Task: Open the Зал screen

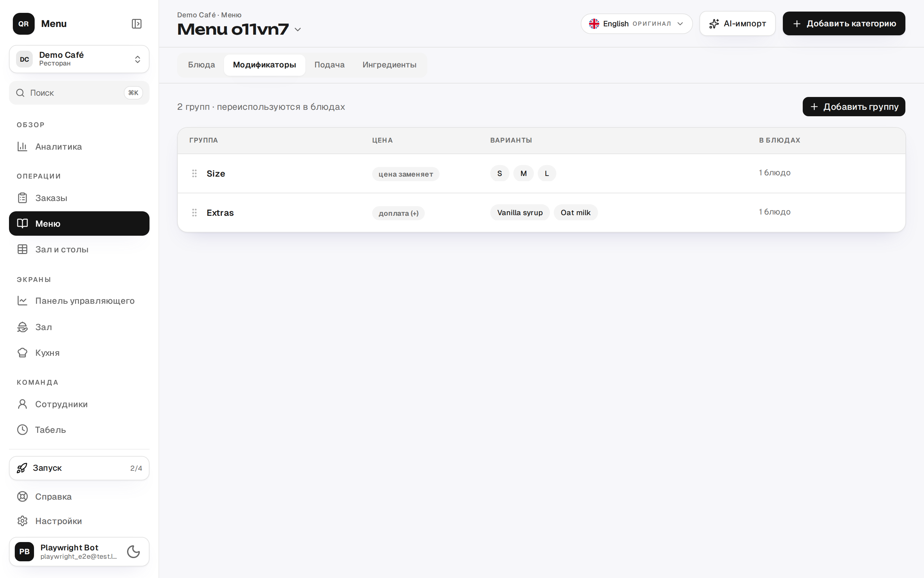Action: click(79, 327)
